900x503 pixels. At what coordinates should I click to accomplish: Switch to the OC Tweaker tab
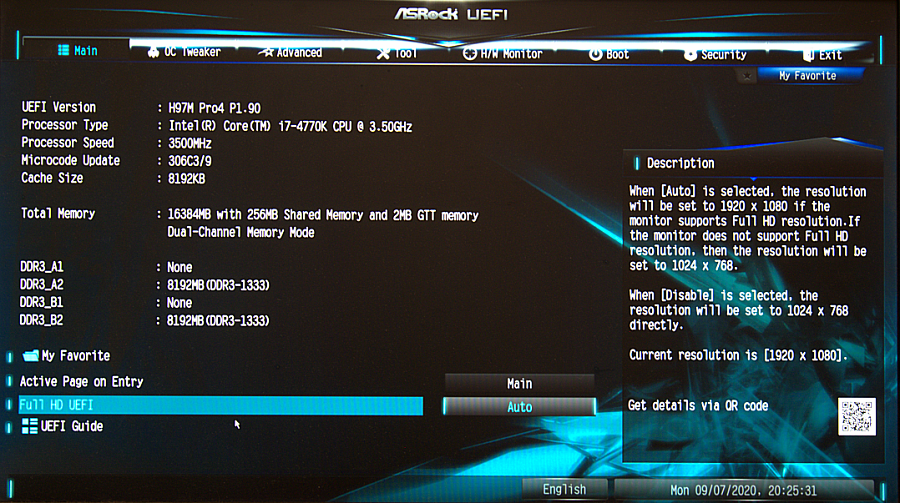tap(184, 52)
